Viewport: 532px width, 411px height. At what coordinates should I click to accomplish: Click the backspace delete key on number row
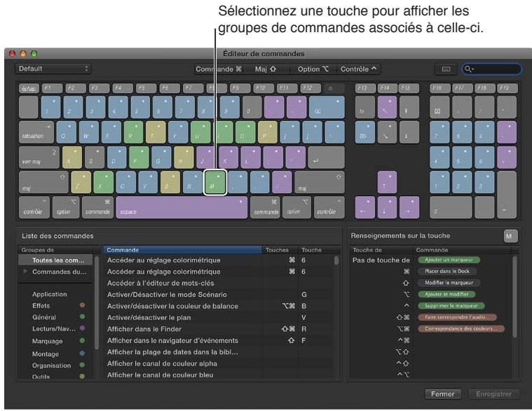point(327,107)
